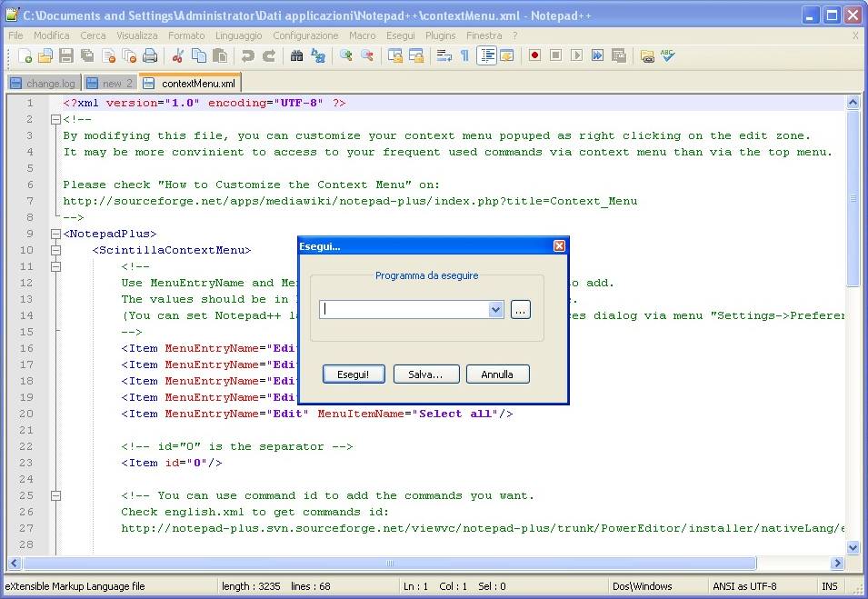Collapse the NotepadPlus fold marker on line 9
The width and height of the screenshot is (868, 599).
pos(55,234)
